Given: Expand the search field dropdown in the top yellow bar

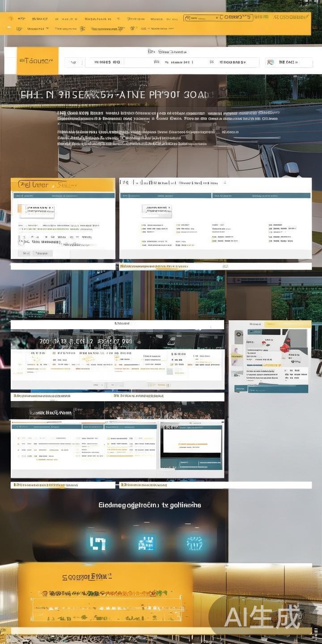Looking at the screenshot, I should [x=220, y=17].
